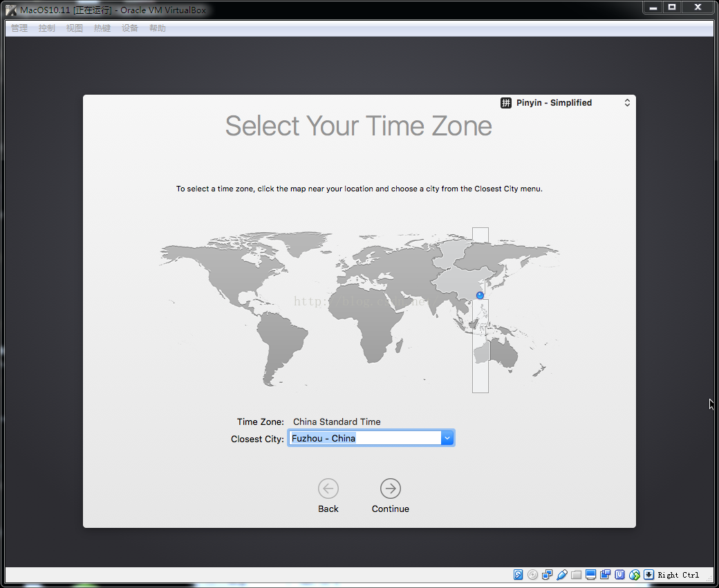Click the China Standard Time text
The height and width of the screenshot is (588, 719).
coord(337,421)
